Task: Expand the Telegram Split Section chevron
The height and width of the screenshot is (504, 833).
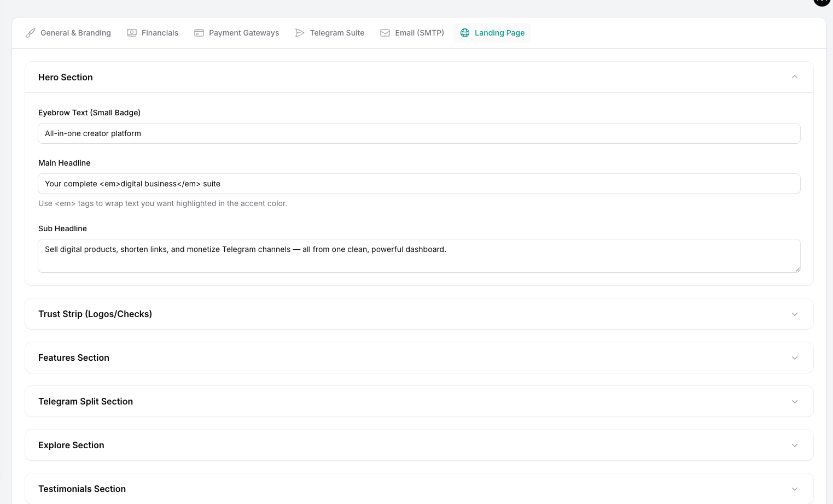Action: (795, 401)
